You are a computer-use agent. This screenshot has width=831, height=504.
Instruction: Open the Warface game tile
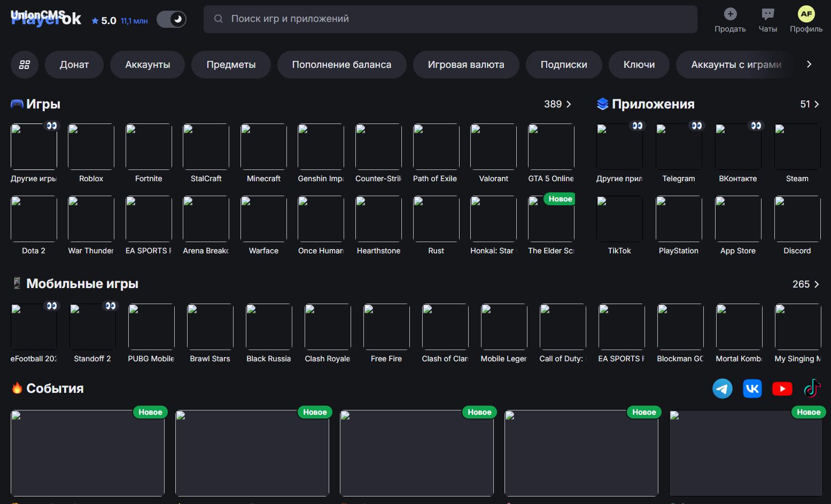tap(263, 226)
